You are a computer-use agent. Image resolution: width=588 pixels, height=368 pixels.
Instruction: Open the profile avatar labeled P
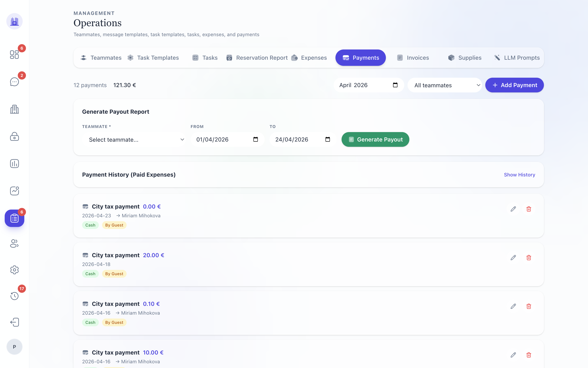pyautogui.click(x=14, y=347)
